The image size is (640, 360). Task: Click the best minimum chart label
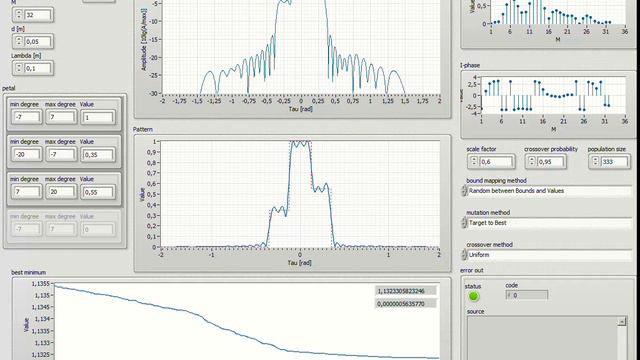[x=28, y=272]
